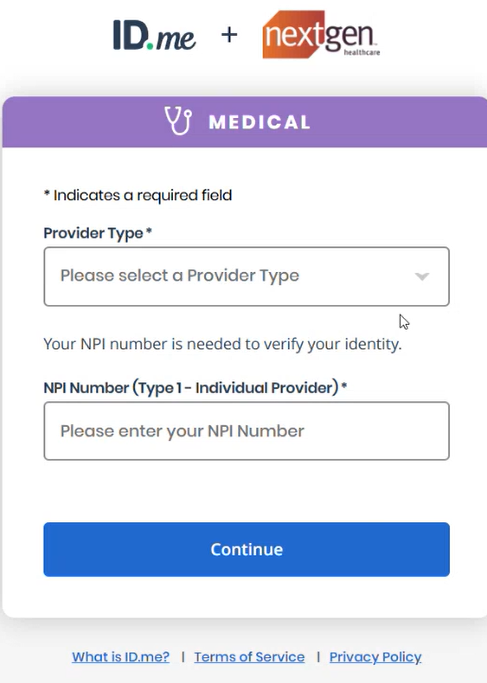Viewport: 487px width, 683px height.
Task: Click the MEDICAL header title text
Action: click(260, 122)
